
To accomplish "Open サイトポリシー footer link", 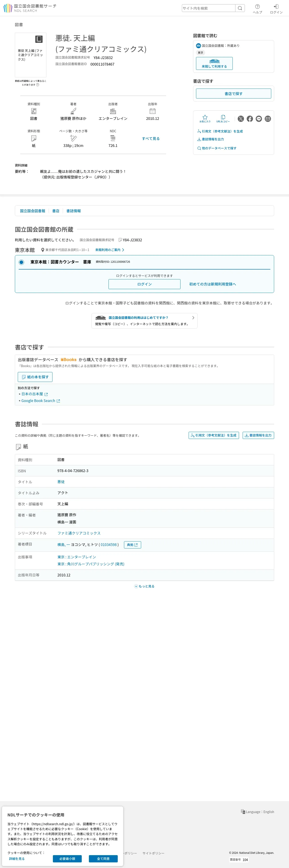I will [154, 853].
